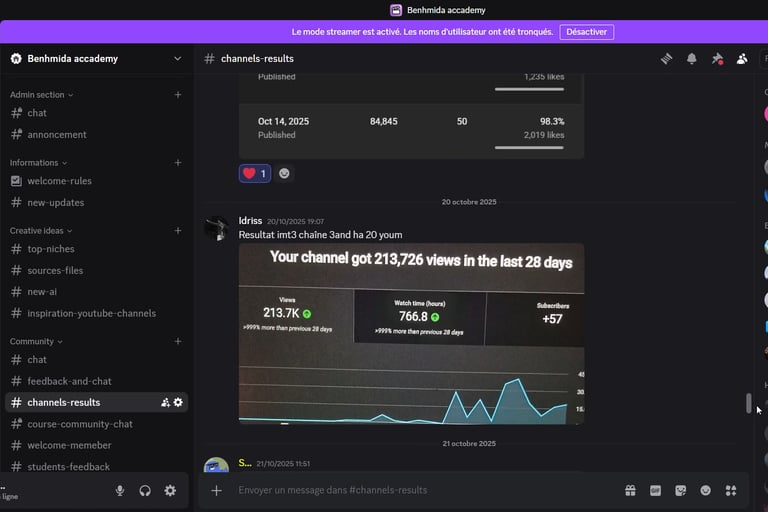Image resolution: width=768 pixels, height=512 pixels.
Task: Open the chat channel under Community
Action: tap(96, 360)
